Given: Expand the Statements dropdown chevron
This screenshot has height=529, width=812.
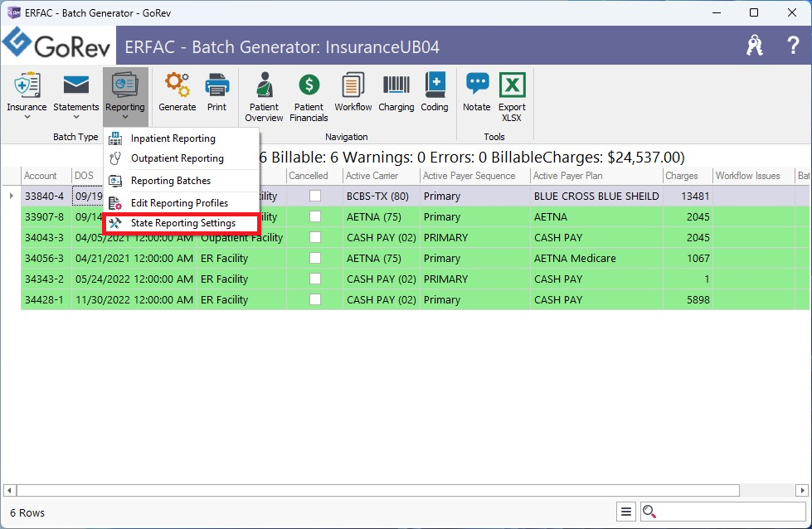Looking at the screenshot, I should (x=76, y=118).
